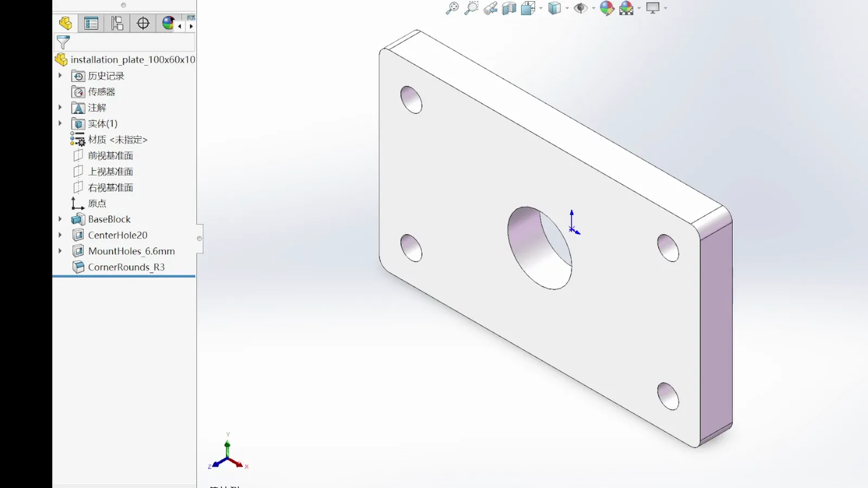Select the installation_plate_100x60x10 root part node
Viewport: 868px width, 488px height.
pos(126,60)
